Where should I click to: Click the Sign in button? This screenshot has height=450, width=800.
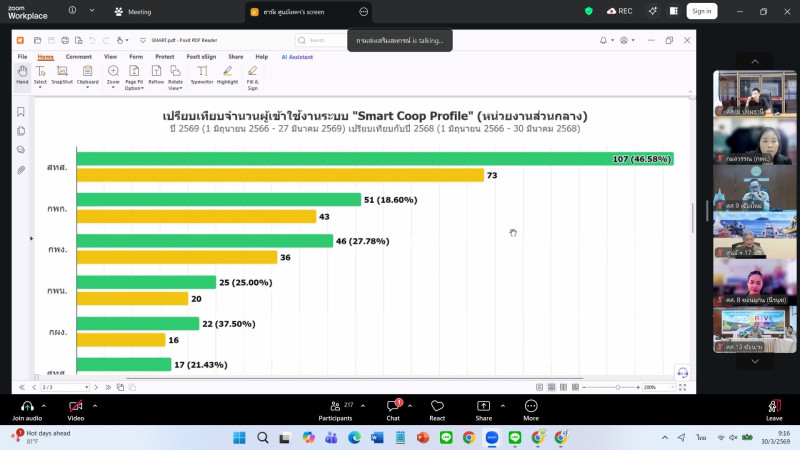(702, 11)
